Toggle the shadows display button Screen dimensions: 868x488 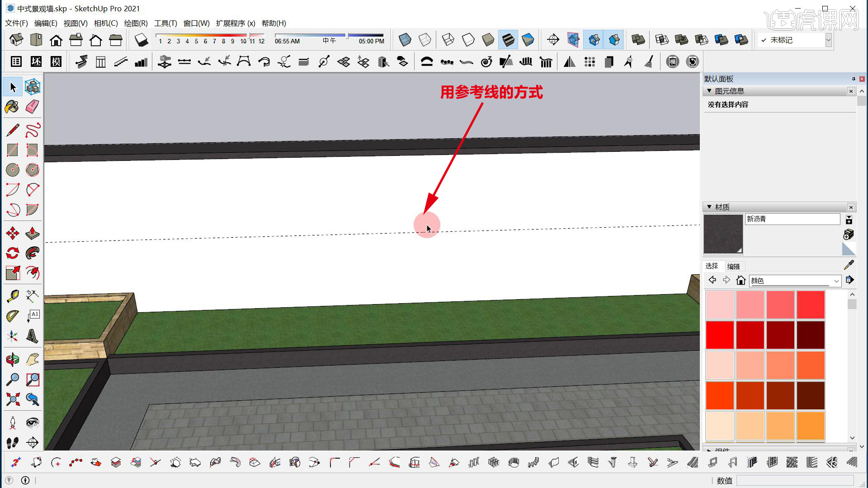pos(142,40)
